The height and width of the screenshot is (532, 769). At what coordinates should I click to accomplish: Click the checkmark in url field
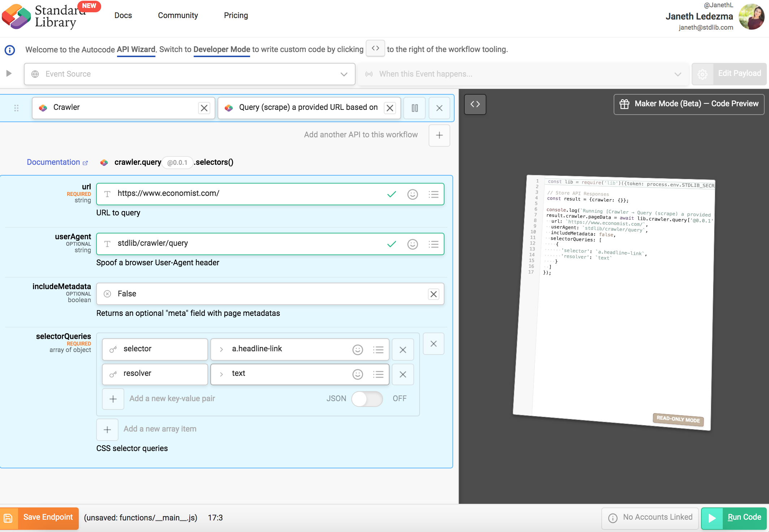coord(392,194)
